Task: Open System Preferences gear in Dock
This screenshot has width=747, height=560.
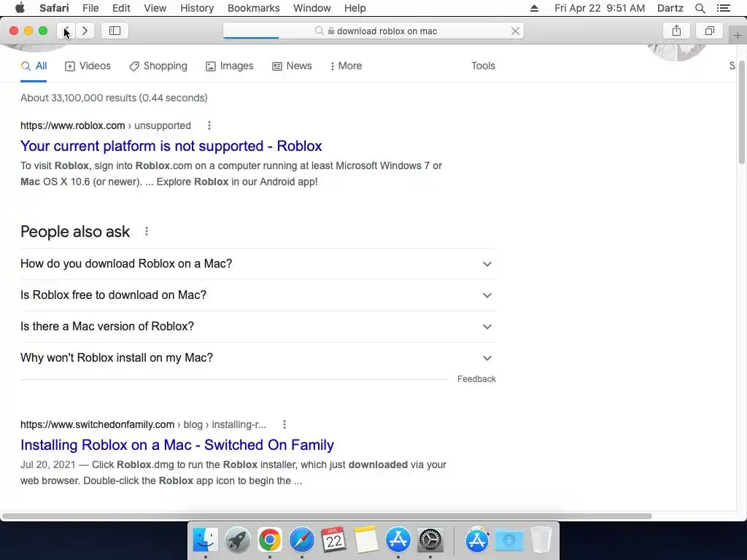Action: point(430,540)
